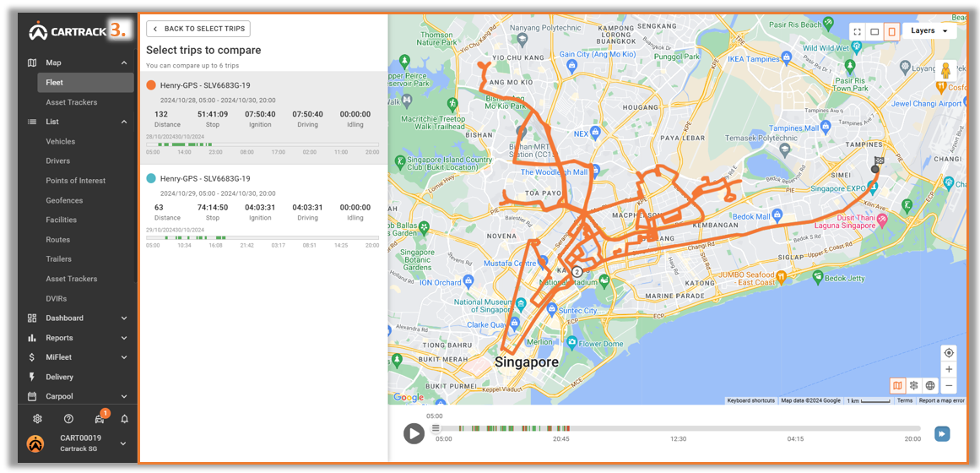Click the account avatar icon
980x473 pixels.
(x=35, y=443)
